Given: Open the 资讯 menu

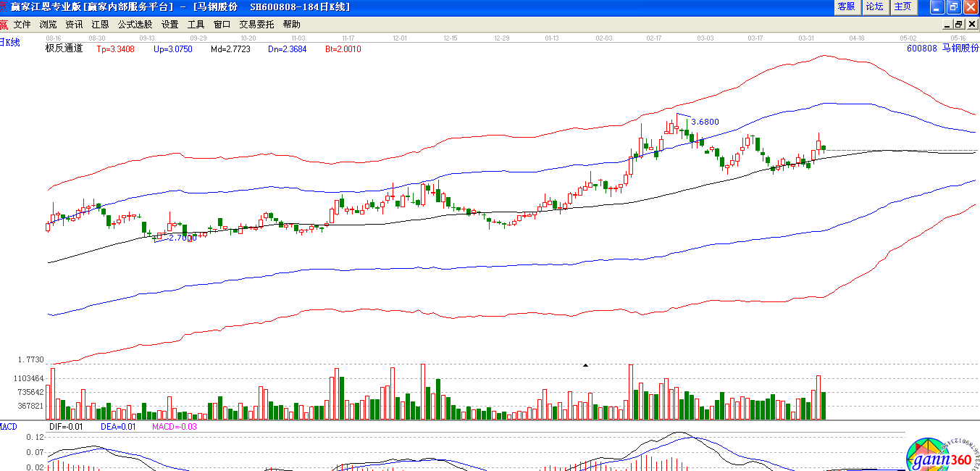Looking at the screenshot, I should (74, 24).
